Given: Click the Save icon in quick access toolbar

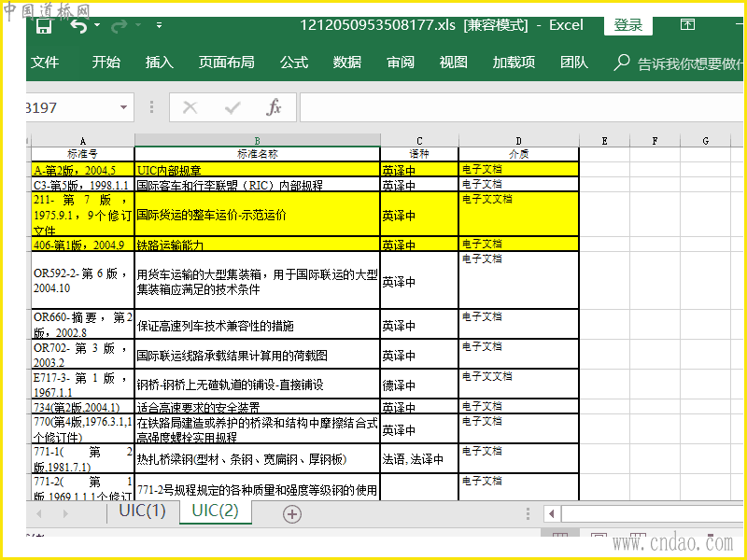Looking at the screenshot, I should (x=44, y=26).
